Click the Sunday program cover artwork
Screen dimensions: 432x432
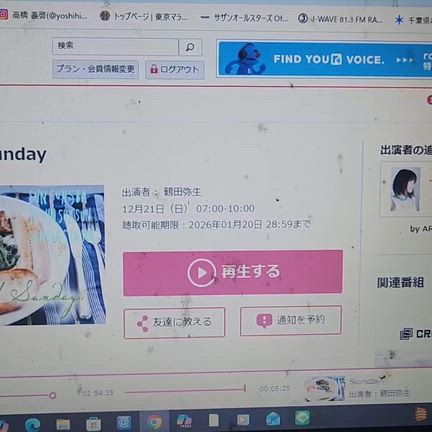(x=52, y=255)
